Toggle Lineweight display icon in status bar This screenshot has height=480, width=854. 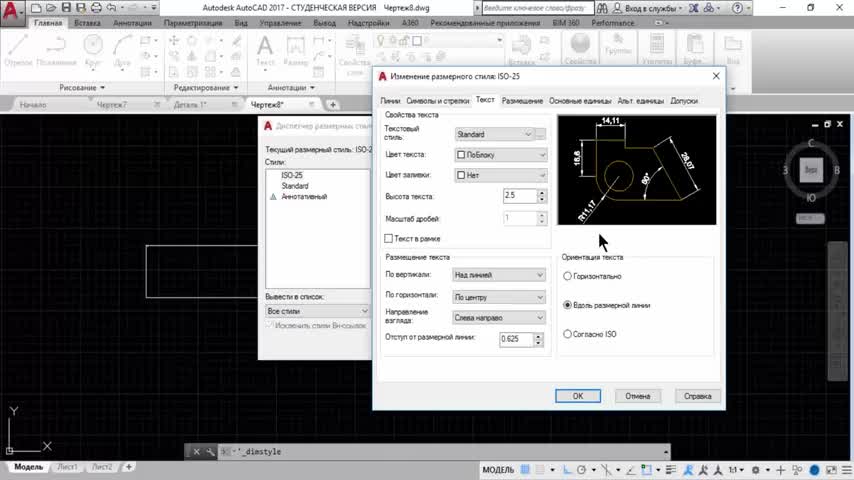click(671, 470)
